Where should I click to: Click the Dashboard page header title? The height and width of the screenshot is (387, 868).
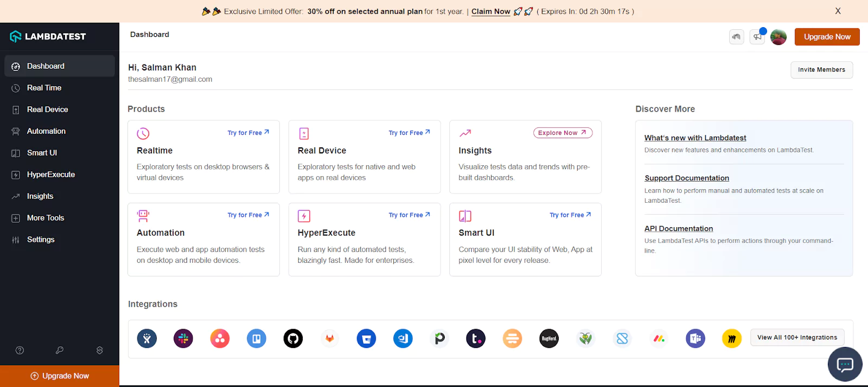[150, 35]
